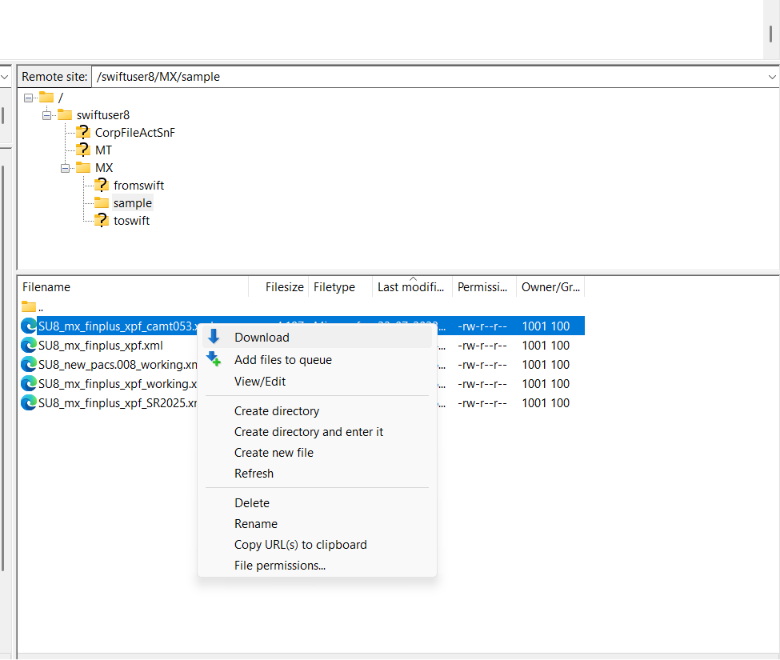Viewport: 780px width, 660px height.
Task: Select the MX tree label
Action: point(104,168)
